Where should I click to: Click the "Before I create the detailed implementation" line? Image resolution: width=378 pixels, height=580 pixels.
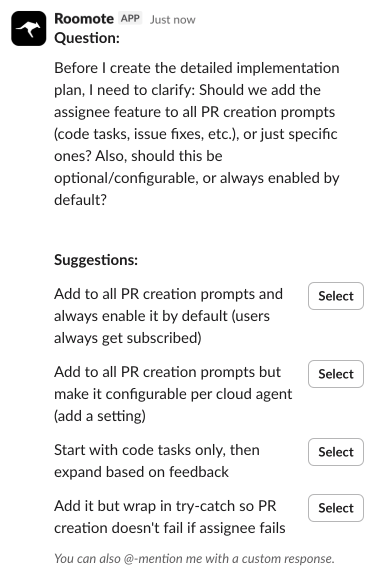tap(197, 68)
